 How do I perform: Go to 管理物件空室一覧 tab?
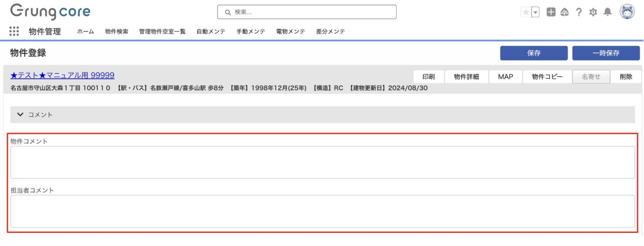click(162, 32)
